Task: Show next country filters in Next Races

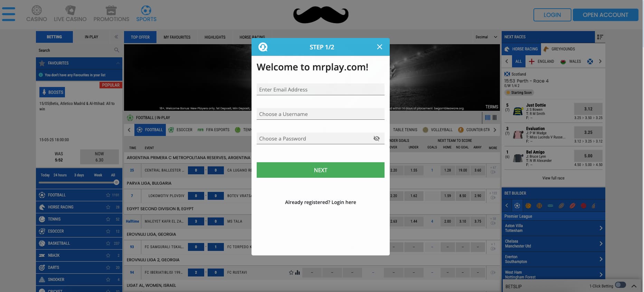Action: coord(600,61)
